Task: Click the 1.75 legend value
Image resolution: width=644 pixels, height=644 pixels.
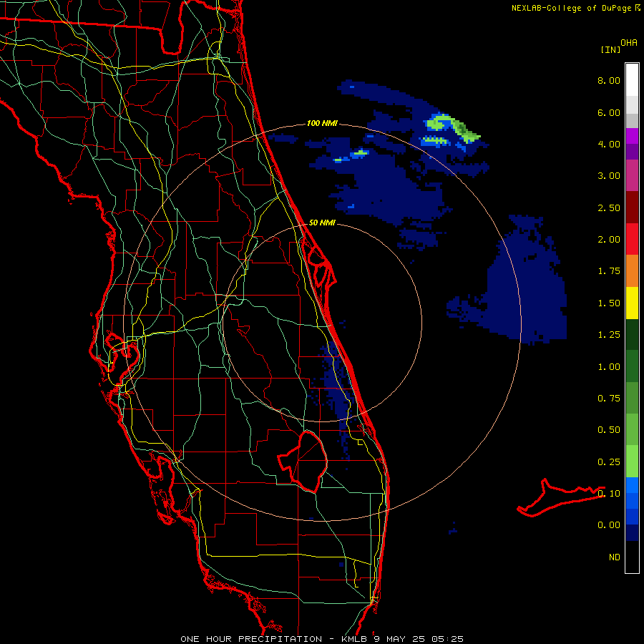Action: pos(609,271)
